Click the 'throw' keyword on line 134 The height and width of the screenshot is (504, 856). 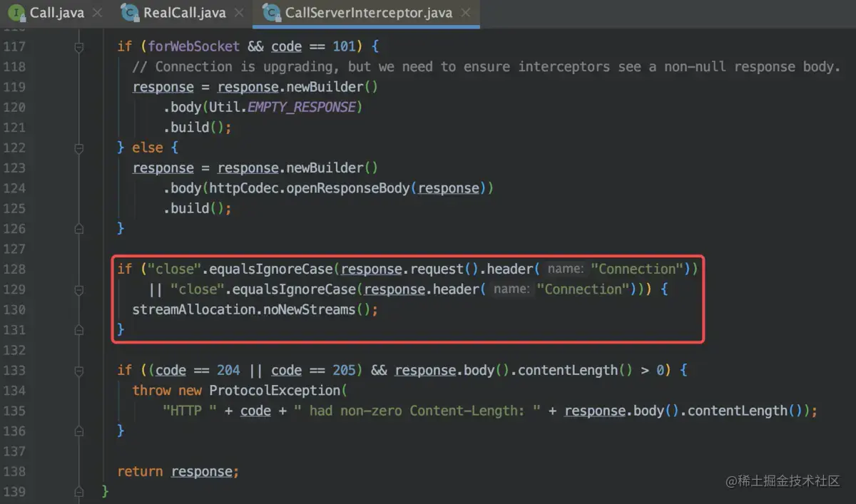[151, 390]
